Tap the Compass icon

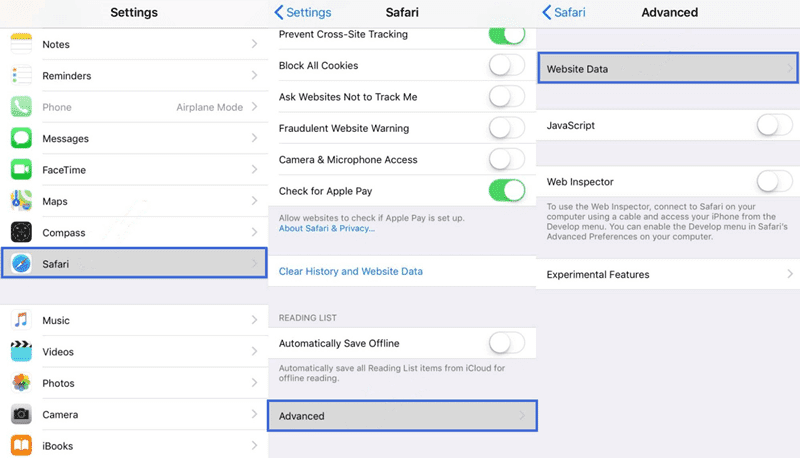coord(21,233)
